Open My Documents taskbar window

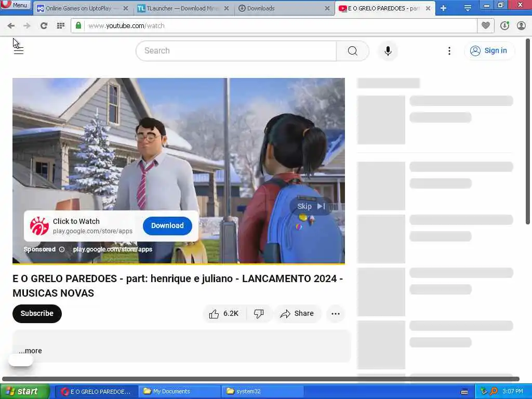[x=180, y=392]
